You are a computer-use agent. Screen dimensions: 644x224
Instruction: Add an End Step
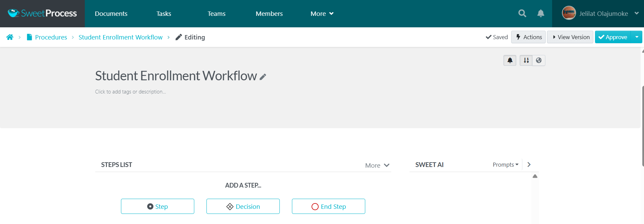coord(328,206)
